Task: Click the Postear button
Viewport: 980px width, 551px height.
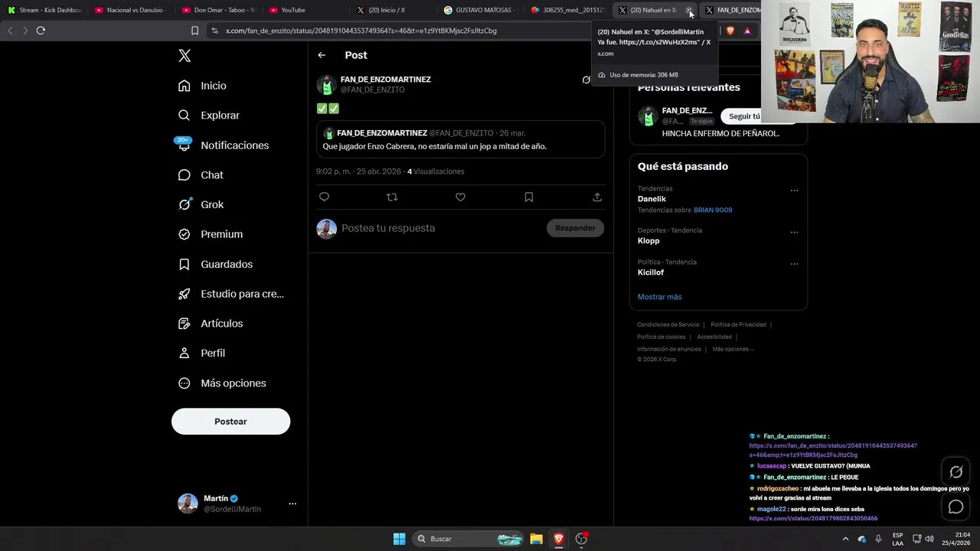Action: coord(230,422)
